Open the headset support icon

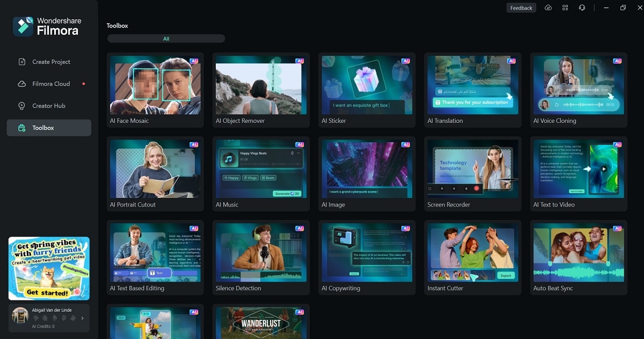[582, 8]
